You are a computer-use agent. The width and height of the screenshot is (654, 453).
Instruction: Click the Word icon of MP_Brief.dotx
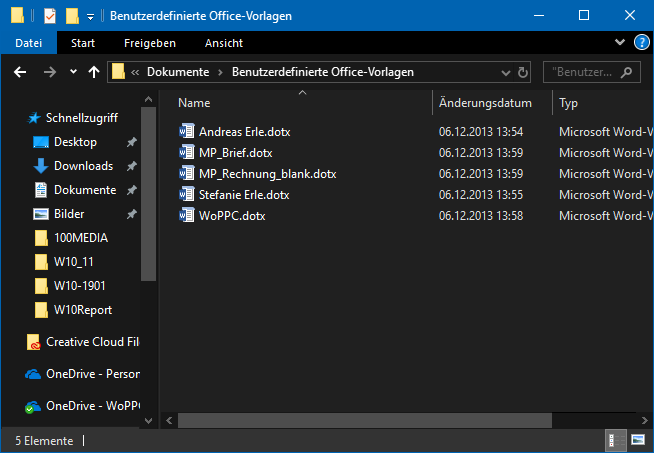[186, 152]
